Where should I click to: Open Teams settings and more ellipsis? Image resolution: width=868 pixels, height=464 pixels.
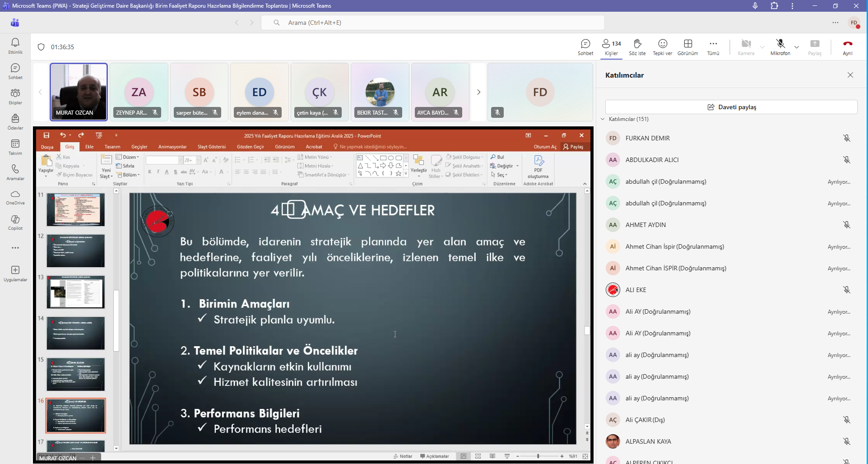tap(836, 23)
